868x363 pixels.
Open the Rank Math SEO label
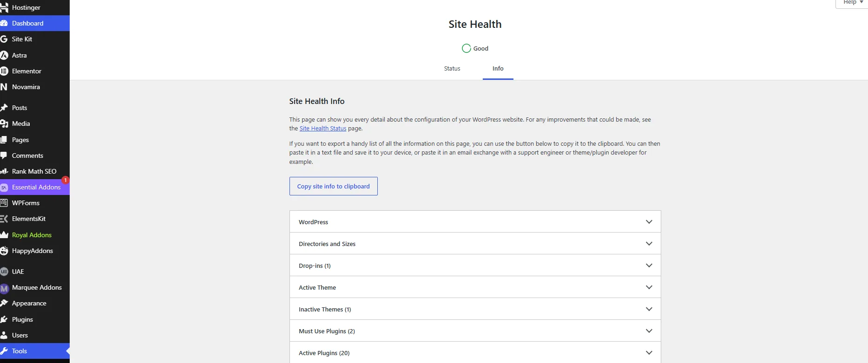34,171
